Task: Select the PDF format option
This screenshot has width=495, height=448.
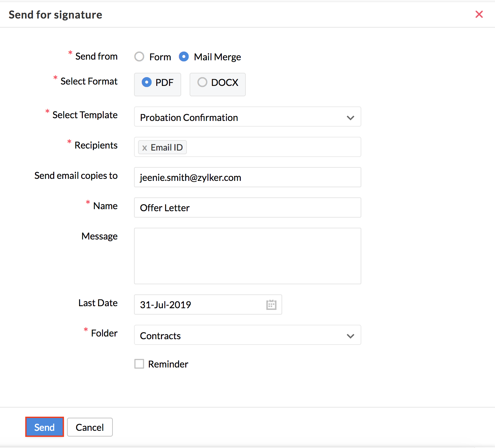Action: tap(147, 82)
